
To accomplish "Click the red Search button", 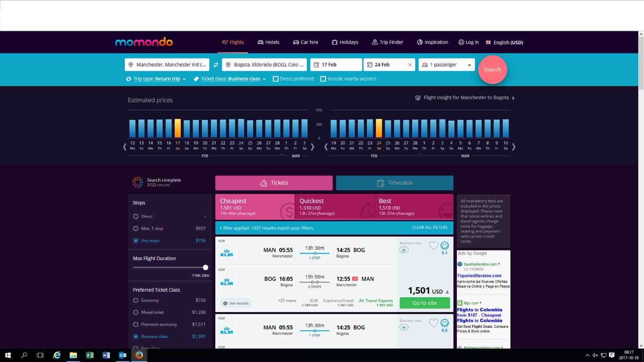I will (x=492, y=70).
